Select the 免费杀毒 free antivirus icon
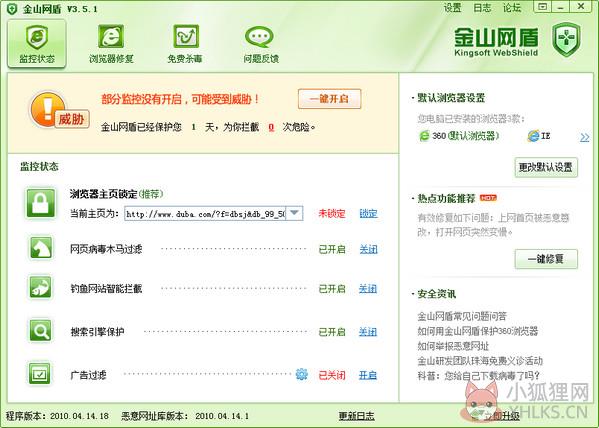The image size is (599, 428). pyautogui.click(x=186, y=37)
